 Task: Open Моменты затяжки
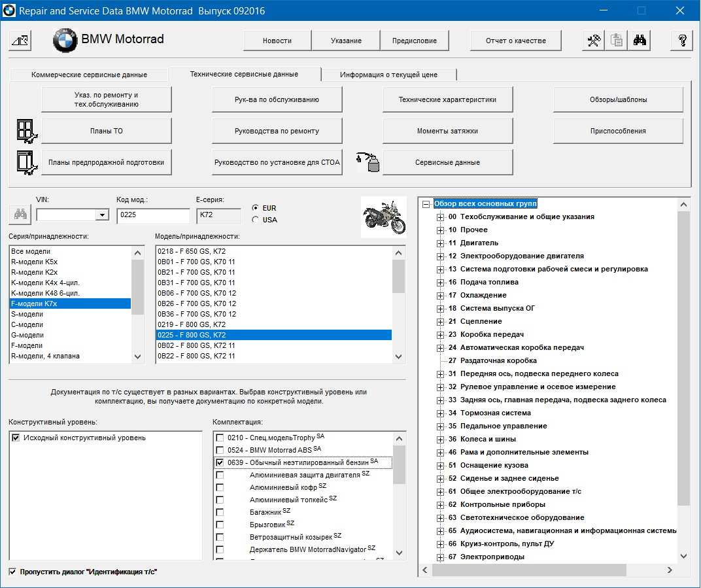[447, 131]
